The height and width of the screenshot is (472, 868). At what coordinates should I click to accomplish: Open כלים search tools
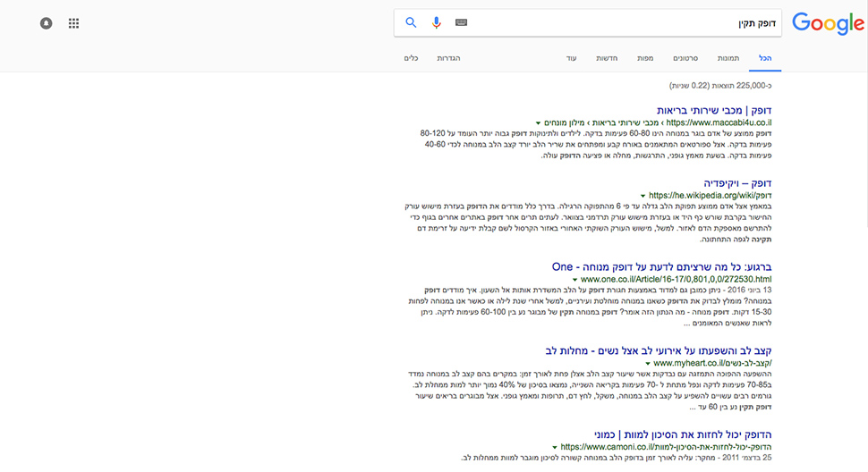pyautogui.click(x=411, y=58)
